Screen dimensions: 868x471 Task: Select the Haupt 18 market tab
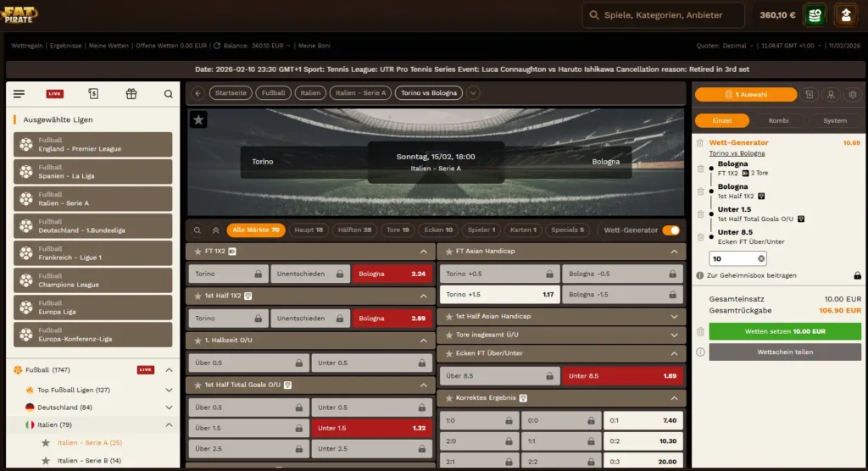click(309, 230)
